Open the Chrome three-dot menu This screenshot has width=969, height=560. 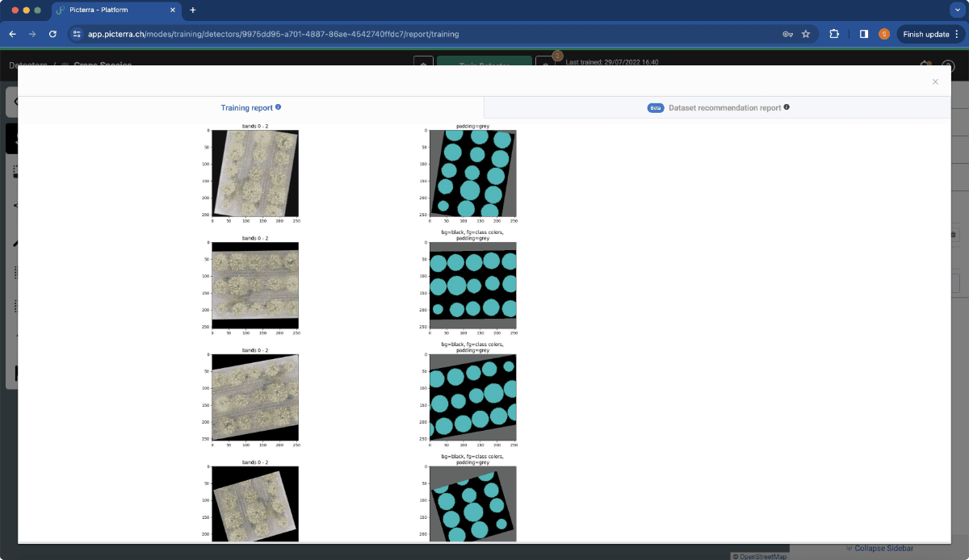(957, 35)
